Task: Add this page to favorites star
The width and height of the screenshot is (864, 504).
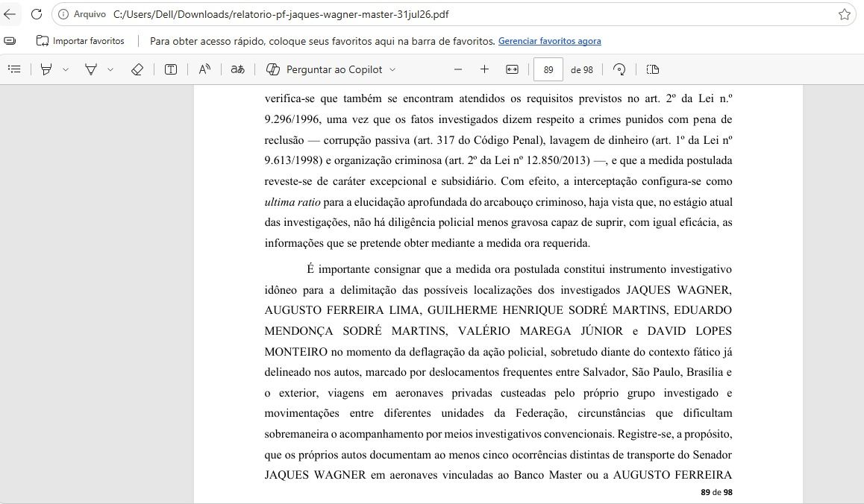Action: tap(844, 14)
